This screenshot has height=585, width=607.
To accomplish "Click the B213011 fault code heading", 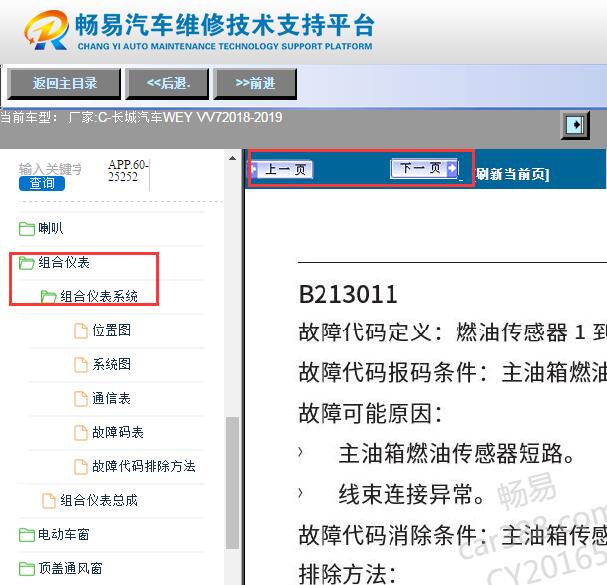I will click(x=348, y=295).
